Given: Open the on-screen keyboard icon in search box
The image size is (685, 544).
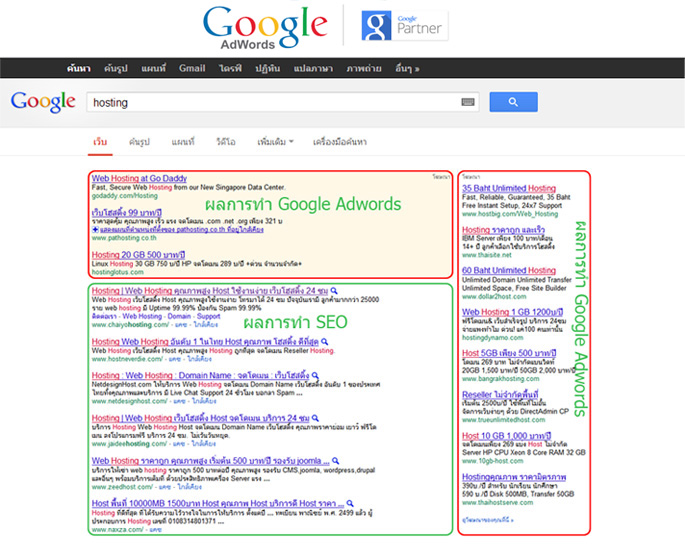Looking at the screenshot, I should pyautogui.click(x=468, y=102).
